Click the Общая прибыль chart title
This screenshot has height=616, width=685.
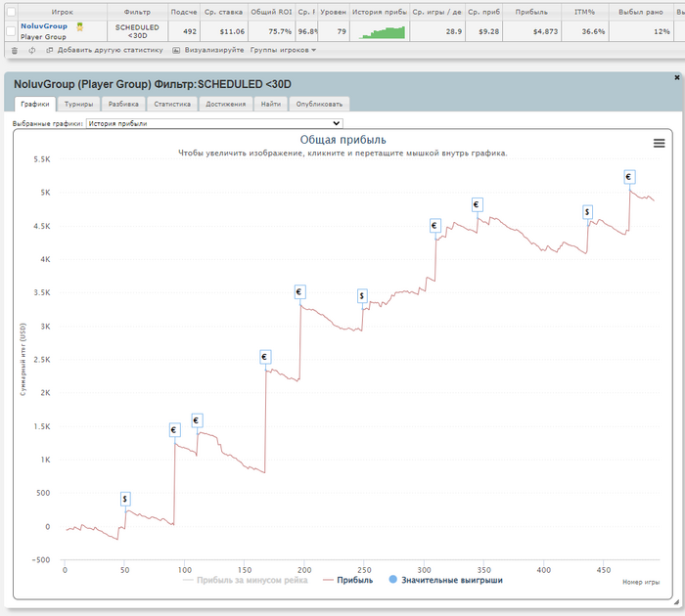342,140
